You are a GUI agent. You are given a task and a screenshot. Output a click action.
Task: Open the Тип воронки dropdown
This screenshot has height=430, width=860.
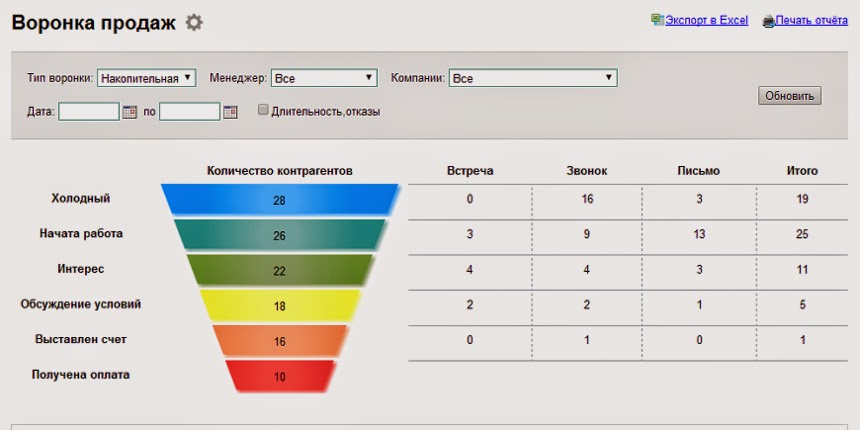[x=146, y=78]
